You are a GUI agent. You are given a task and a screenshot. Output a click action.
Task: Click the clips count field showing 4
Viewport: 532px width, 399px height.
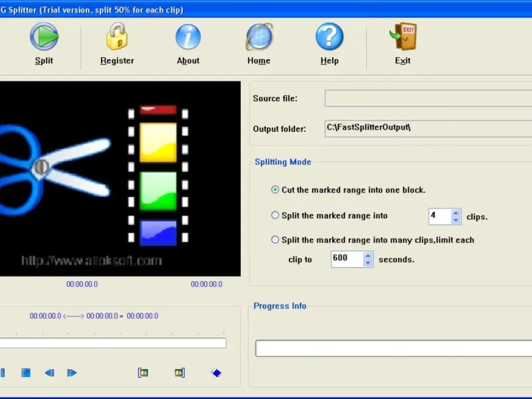pos(440,216)
